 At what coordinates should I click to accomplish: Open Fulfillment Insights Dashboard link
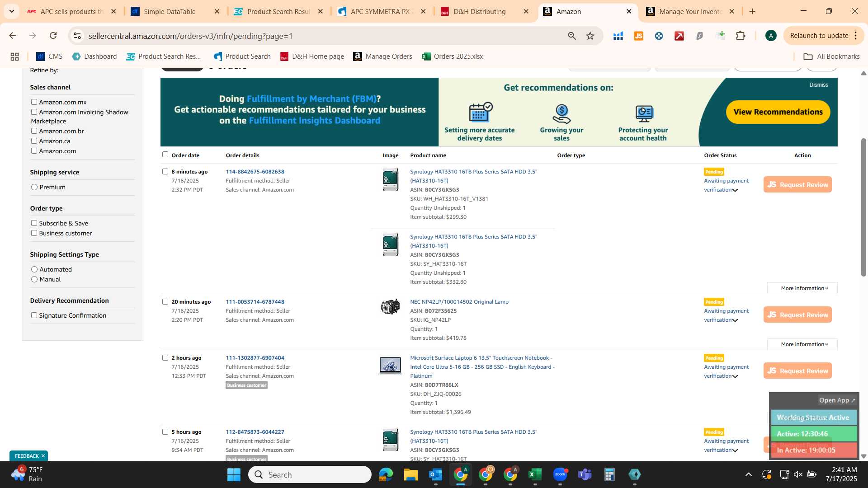(314, 121)
